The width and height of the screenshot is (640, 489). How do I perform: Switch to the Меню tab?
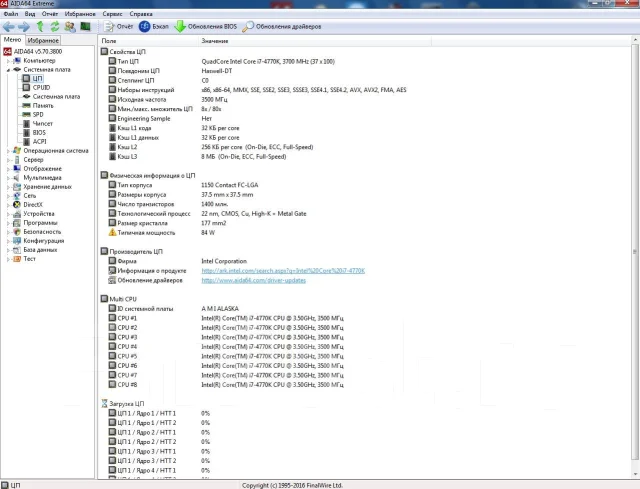coord(13,40)
